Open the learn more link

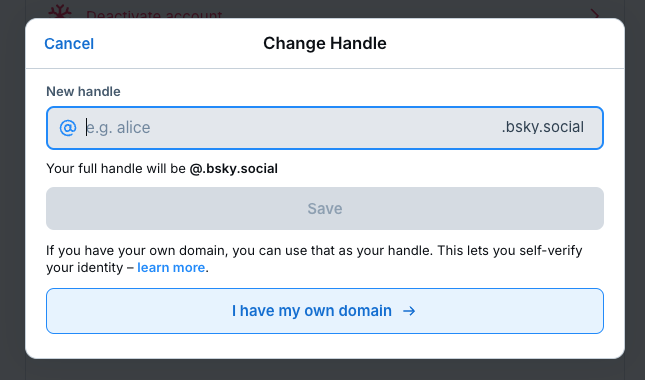pyautogui.click(x=171, y=268)
